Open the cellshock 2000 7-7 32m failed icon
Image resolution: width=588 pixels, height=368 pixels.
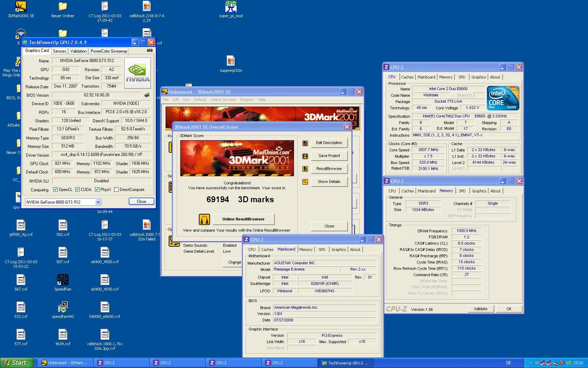[x=147, y=225]
